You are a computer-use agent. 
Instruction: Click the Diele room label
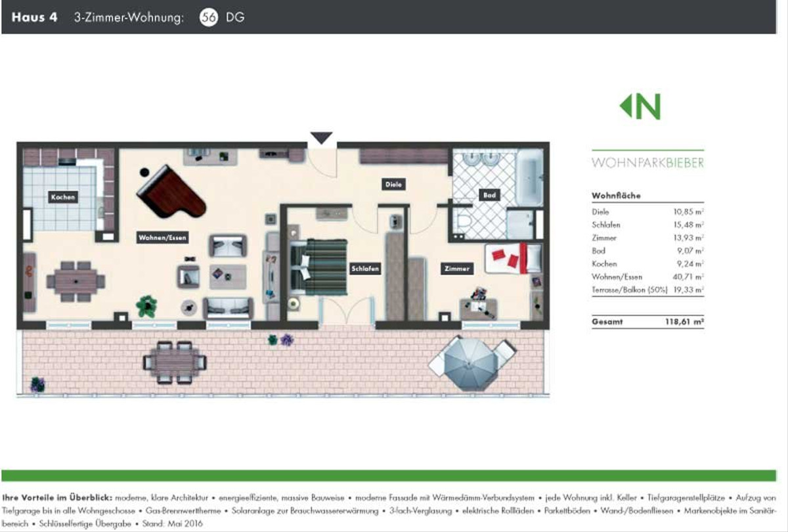coord(393,185)
